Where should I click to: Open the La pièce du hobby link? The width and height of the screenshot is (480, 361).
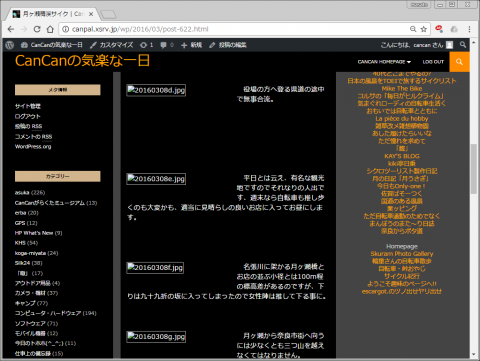pyautogui.click(x=402, y=118)
